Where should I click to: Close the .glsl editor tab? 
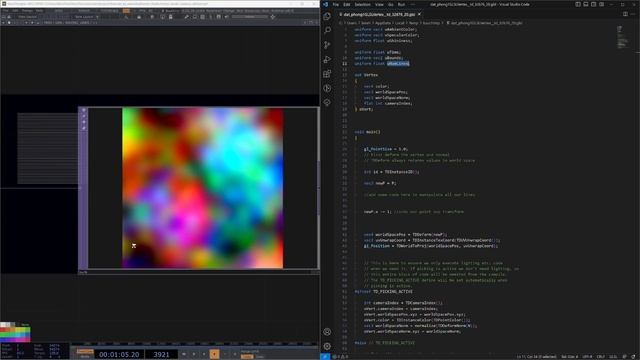419,14
